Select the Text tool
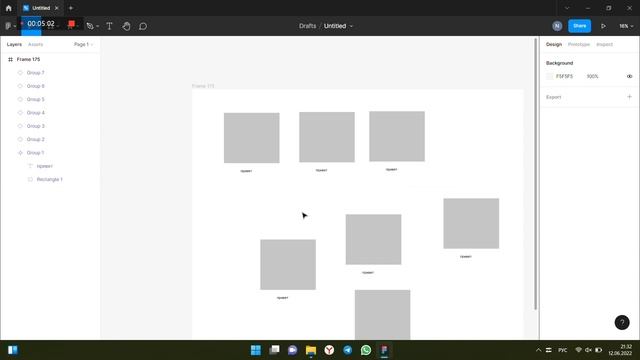Viewport: 640px width, 360px height. 109,26
